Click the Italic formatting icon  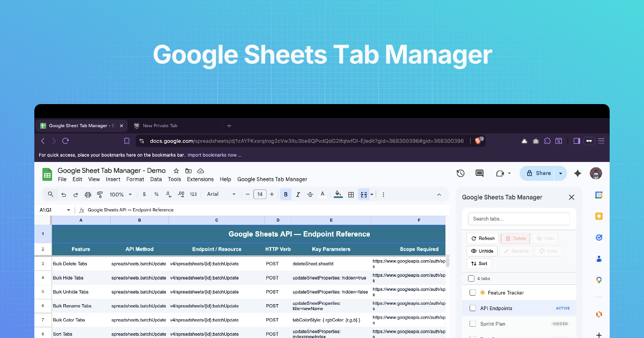coord(298,194)
